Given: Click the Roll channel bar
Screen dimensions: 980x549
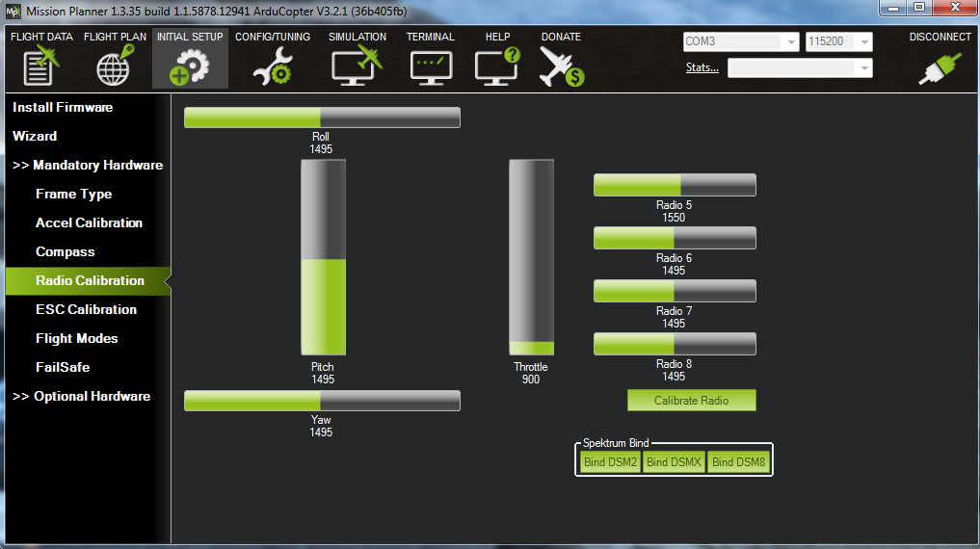Looking at the screenshot, I should [322, 118].
